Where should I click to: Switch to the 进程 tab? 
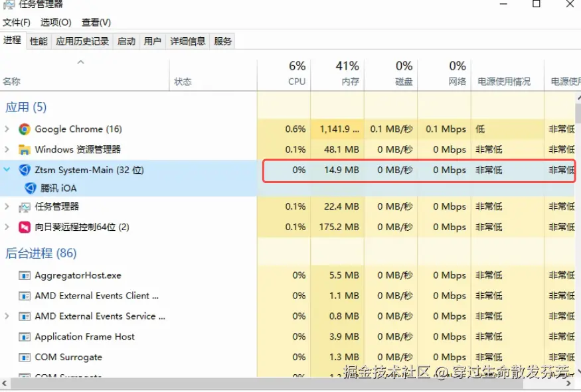12,40
